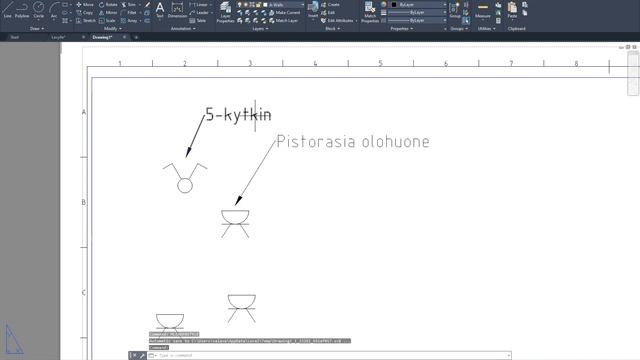This screenshot has width=640, height=360.
Task: Toggle group selection on/off icon
Action: (466, 20)
